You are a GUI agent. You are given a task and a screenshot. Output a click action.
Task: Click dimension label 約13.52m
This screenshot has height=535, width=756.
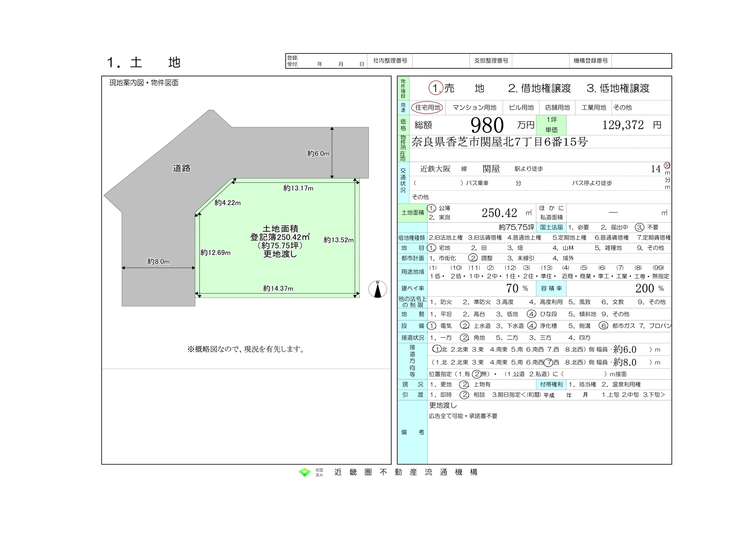coord(339,240)
